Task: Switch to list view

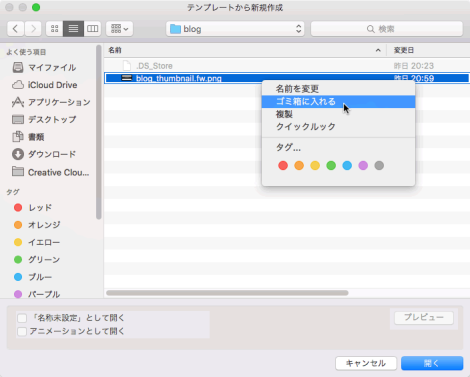Action: [x=73, y=29]
